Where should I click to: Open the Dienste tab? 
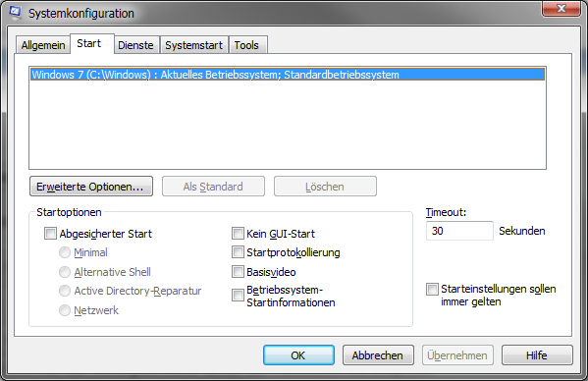pyautogui.click(x=135, y=45)
